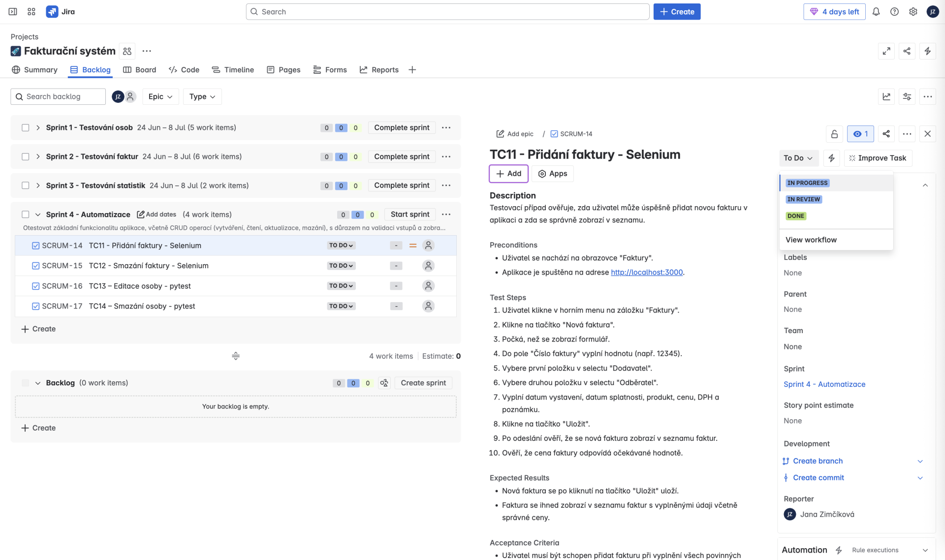
Task: Select IN REVIEW status option
Action: click(836, 199)
